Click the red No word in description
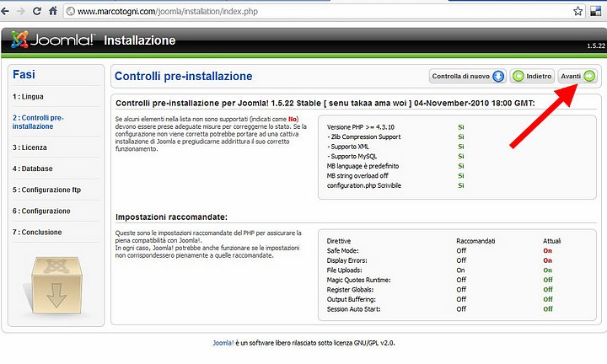 point(293,119)
